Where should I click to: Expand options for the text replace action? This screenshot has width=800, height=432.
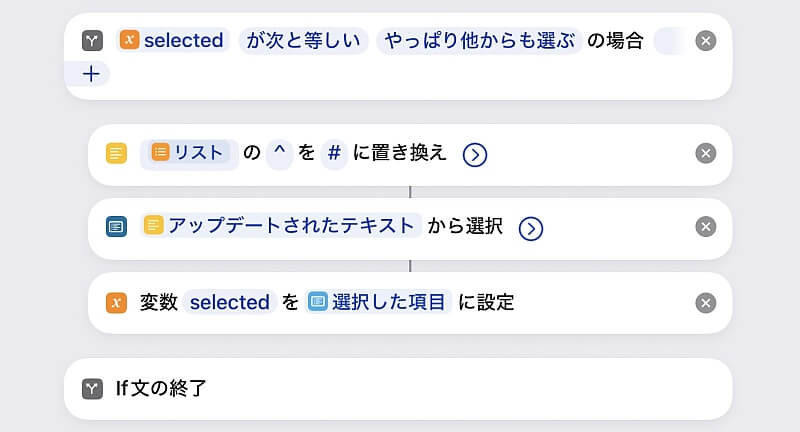(475, 155)
